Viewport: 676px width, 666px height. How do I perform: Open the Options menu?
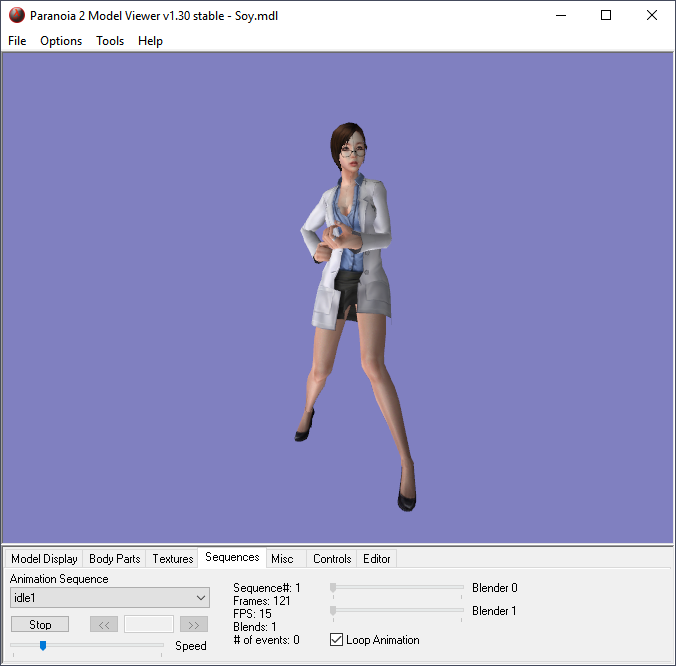coord(61,41)
